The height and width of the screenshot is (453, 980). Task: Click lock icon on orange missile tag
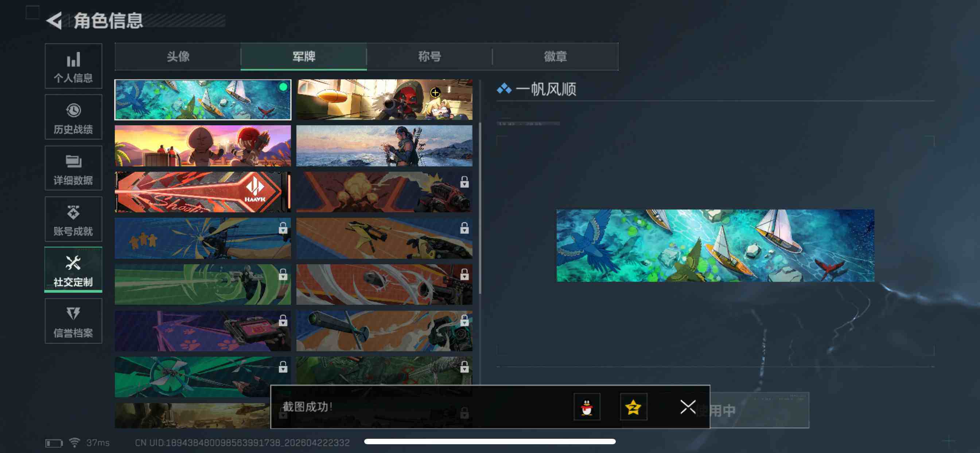(x=464, y=321)
